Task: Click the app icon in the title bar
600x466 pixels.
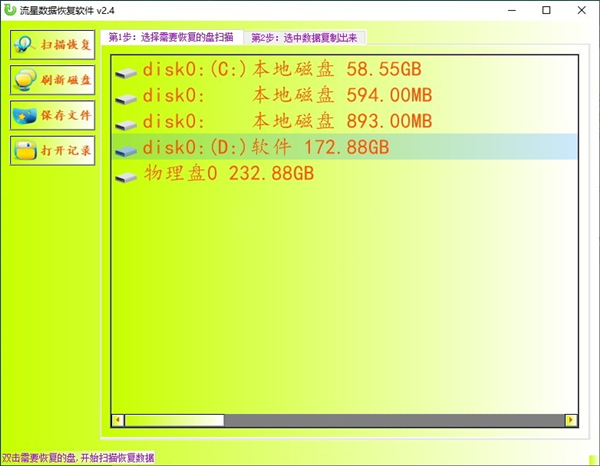Action: [x=10, y=10]
